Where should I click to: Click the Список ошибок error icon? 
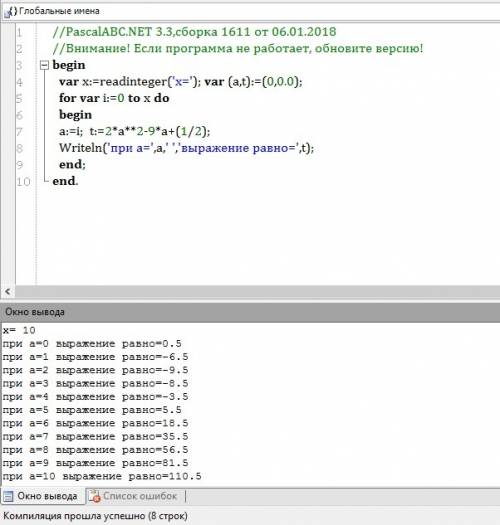[x=94, y=496]
